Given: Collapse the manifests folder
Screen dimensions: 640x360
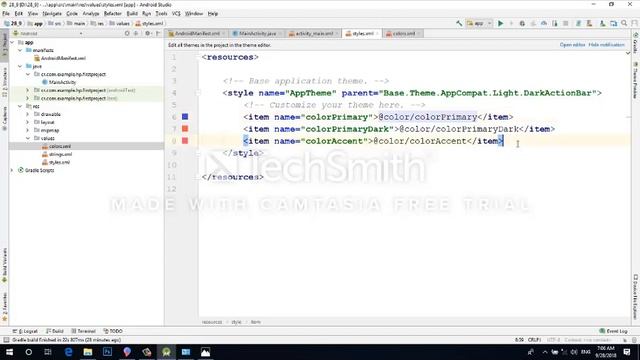Looking at the screenshot, I should tap(20, 50).
